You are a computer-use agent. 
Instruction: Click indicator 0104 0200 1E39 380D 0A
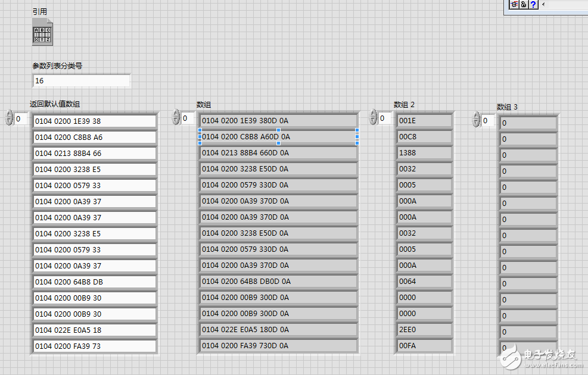(x=278, y=121)
